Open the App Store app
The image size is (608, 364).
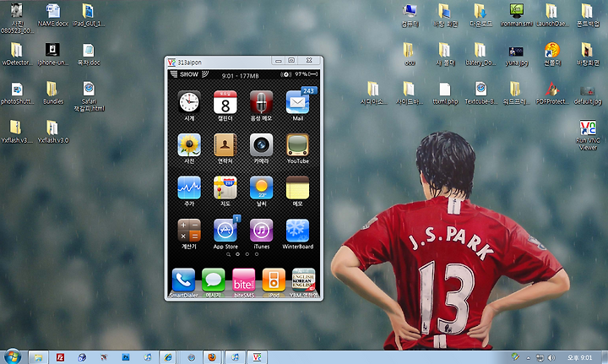(225, 231)
